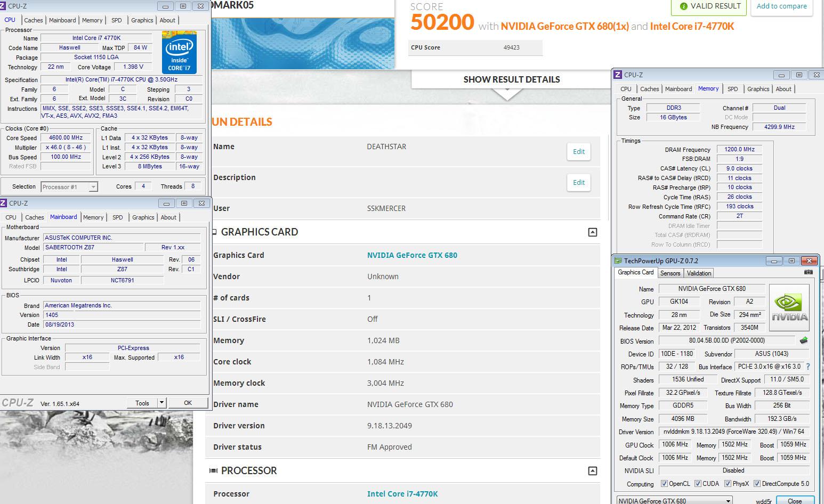The height and width of the screenshot is (504, 824).
Task: Click the GPU-Z title bar app icon
Action: [618, 261]
